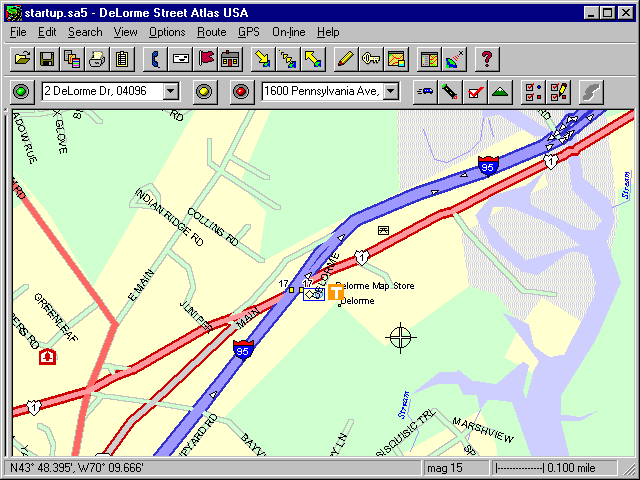The height and width of the screenshot is (480, 640).
Task: Click the red flag place search icon
Action: coord(206,60)
